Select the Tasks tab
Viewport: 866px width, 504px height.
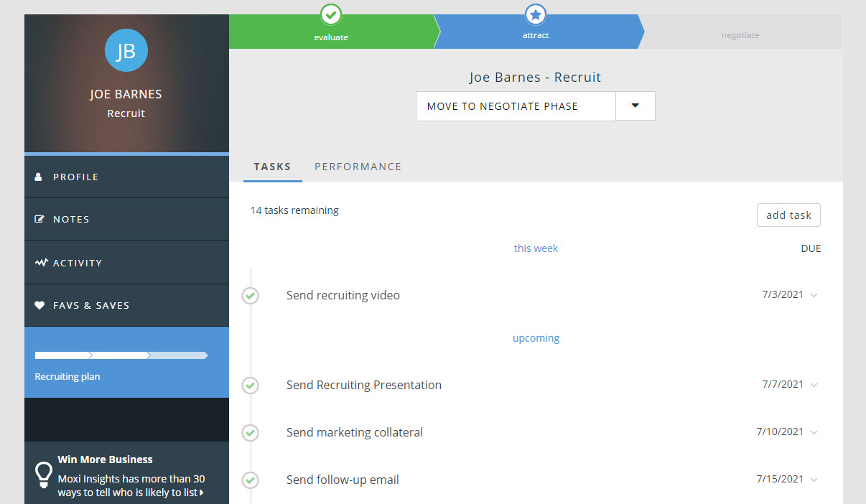272,167
